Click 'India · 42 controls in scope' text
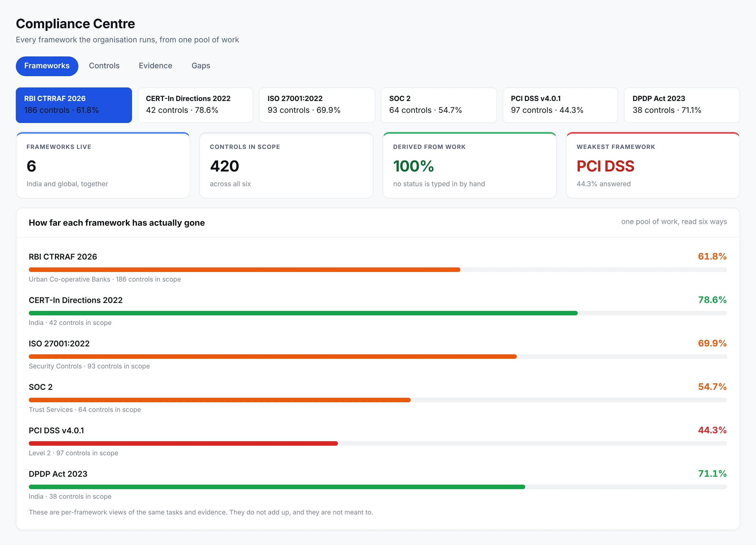Image resolution: width=756 pixels, height=545 pixels. coord(70,323)
